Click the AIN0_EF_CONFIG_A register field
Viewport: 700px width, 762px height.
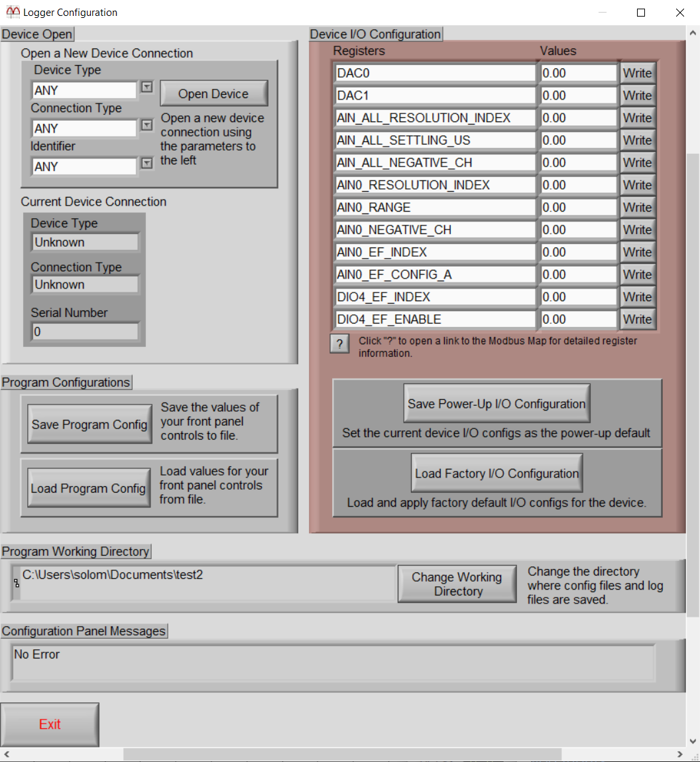pyautogui.click(x=436, y=274)
